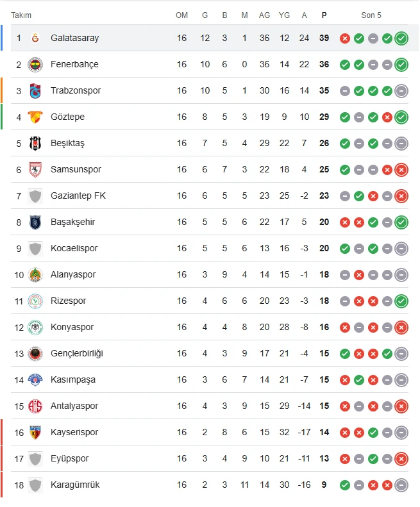This screenshot has width=420, height=507.
Task: Click the OM matches played header
Action: [x=182, y=15]
